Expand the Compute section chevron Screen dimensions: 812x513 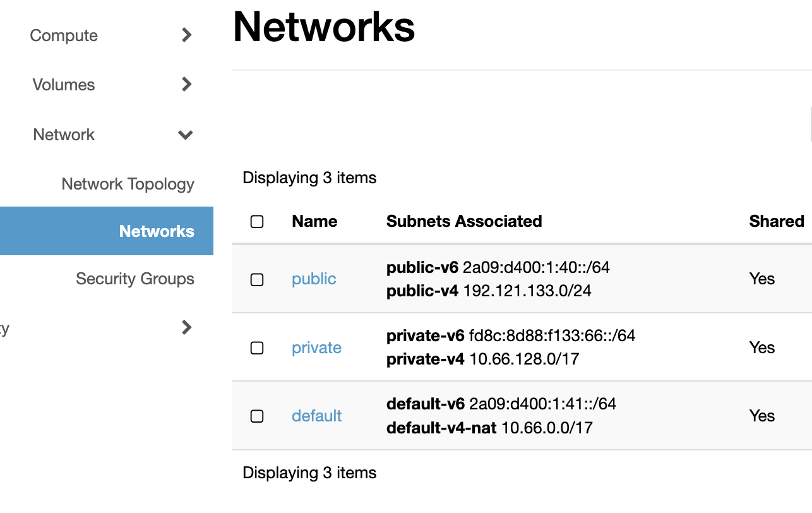coord(186,35)
